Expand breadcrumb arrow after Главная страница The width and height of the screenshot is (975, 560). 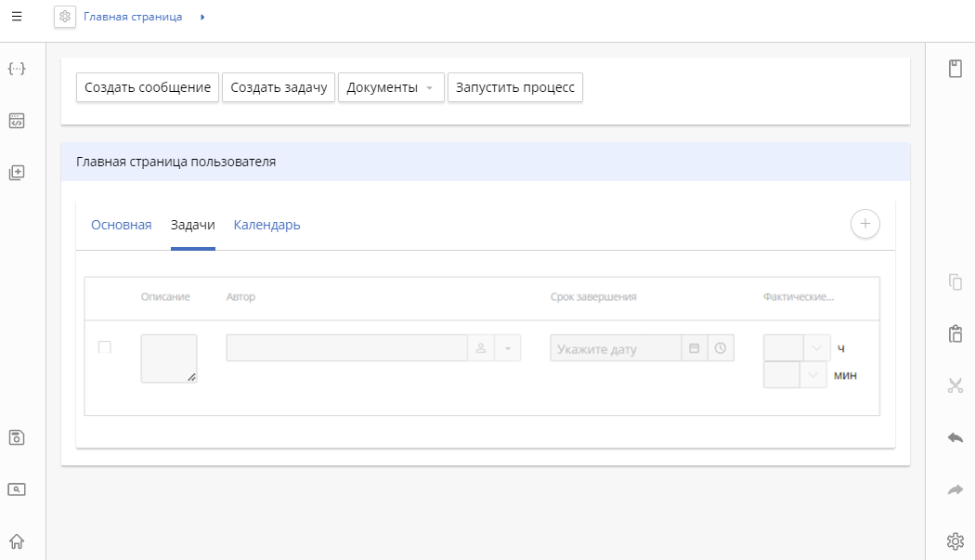[x=202, y=18]
